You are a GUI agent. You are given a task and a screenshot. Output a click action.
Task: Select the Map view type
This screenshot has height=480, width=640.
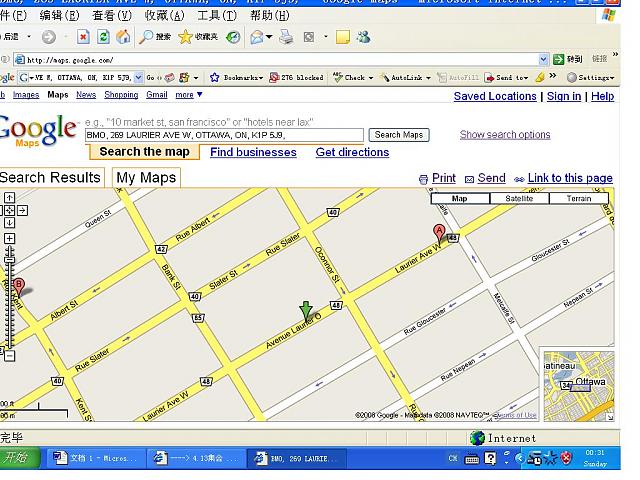[459, 198]
